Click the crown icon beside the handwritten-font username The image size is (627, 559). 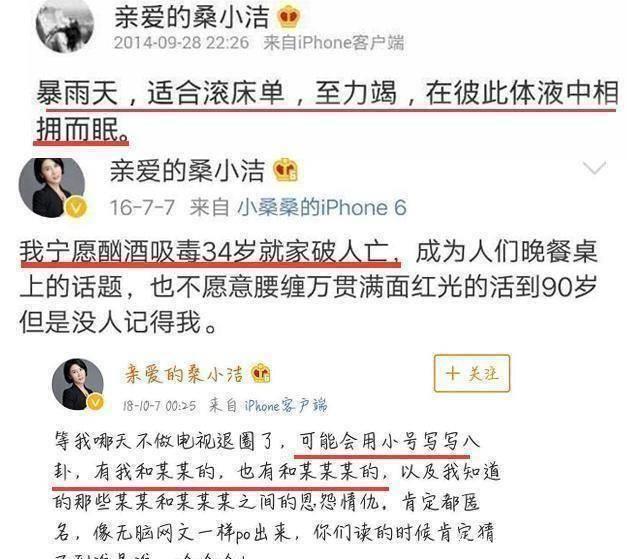261,373
